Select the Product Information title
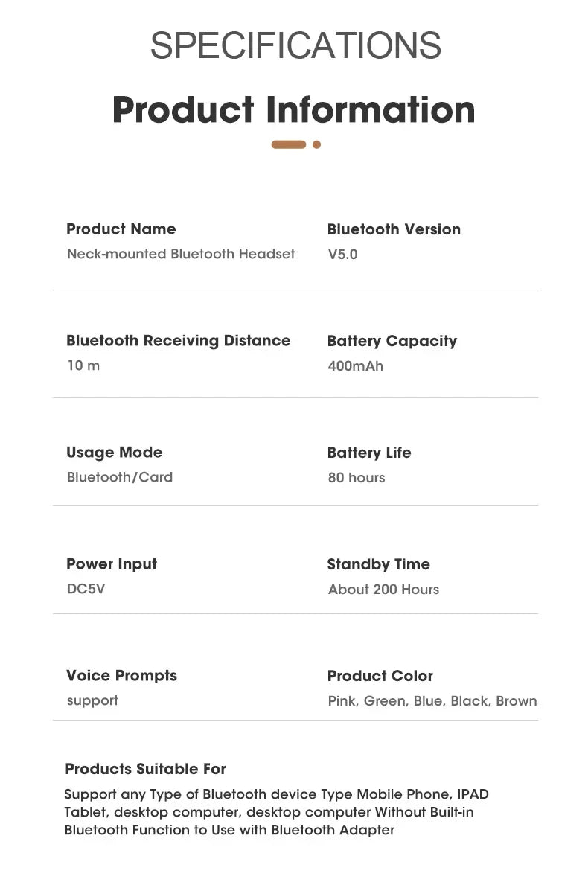 click(x=293, y=110)
